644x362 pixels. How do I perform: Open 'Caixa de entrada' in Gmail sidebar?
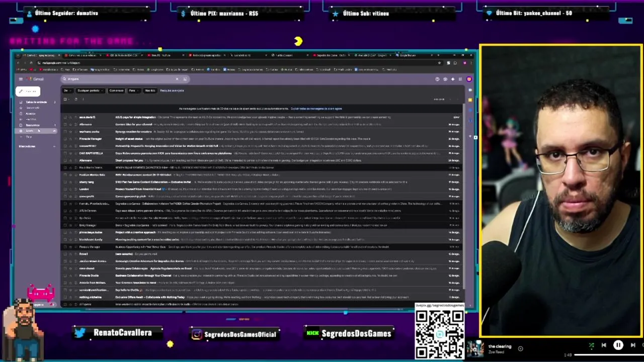36,102
